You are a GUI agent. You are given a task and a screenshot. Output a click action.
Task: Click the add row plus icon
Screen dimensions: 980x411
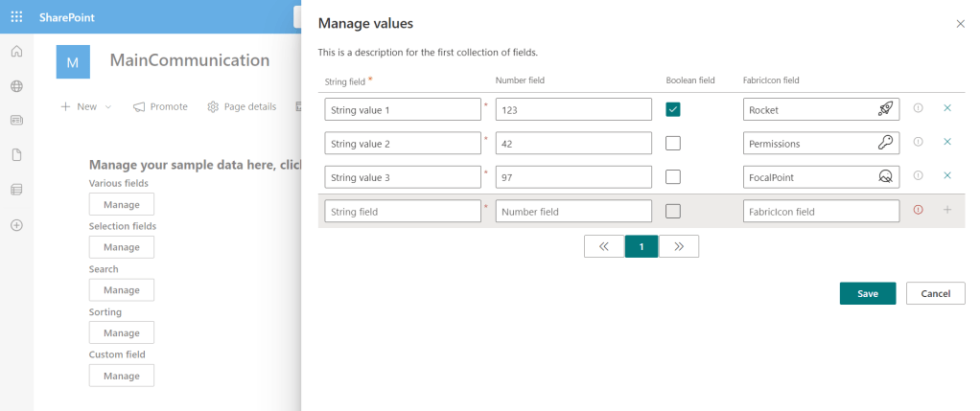coord(947,210)
